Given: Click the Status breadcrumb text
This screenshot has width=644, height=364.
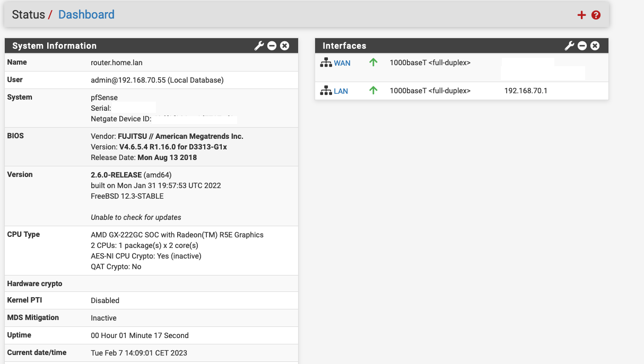Looking at the screenshot, I should pyautogui.click(x=29, y=14).
